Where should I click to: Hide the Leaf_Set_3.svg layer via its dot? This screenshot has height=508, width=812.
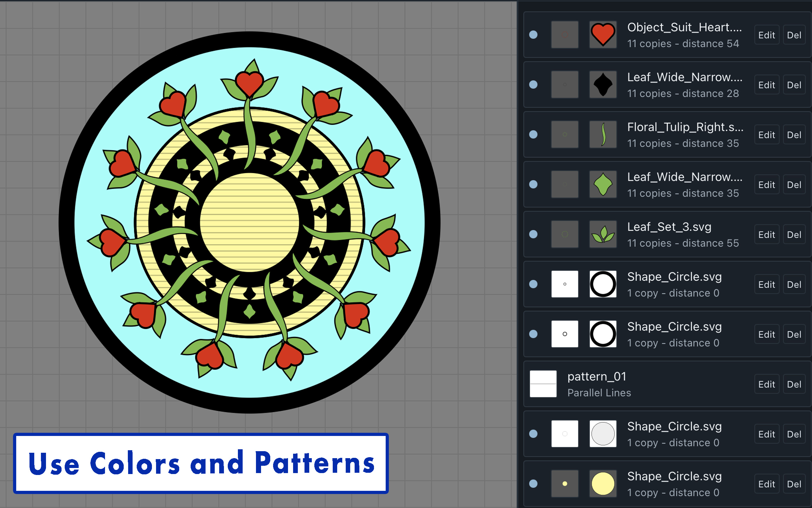point(533,234)
